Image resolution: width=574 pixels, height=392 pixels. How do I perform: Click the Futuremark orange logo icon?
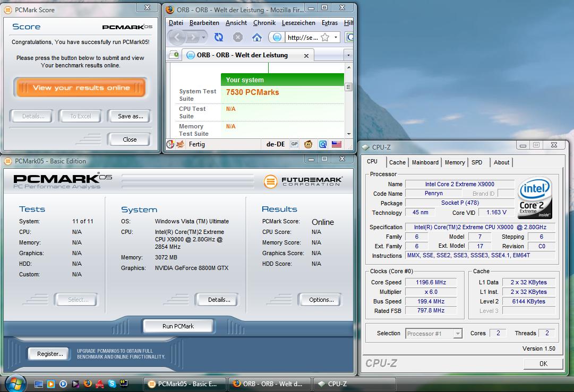(270, 181)
